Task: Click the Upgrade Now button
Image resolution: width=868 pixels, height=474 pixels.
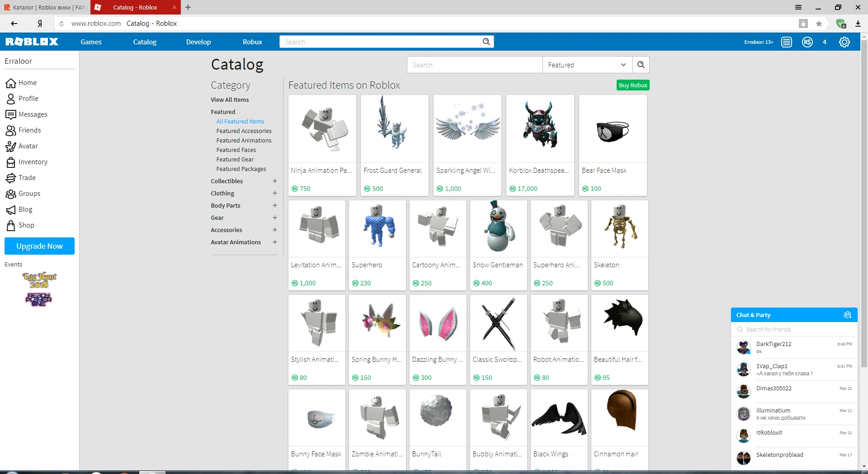Action: point(39,246)
